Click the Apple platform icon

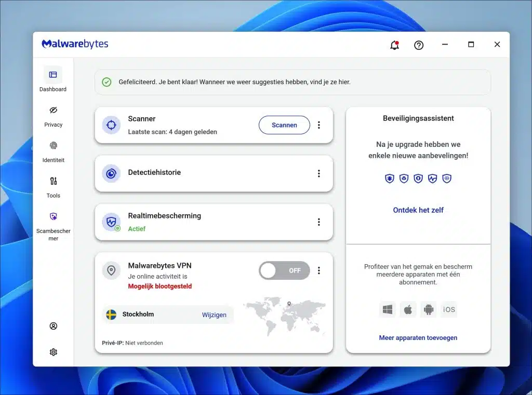408,309
